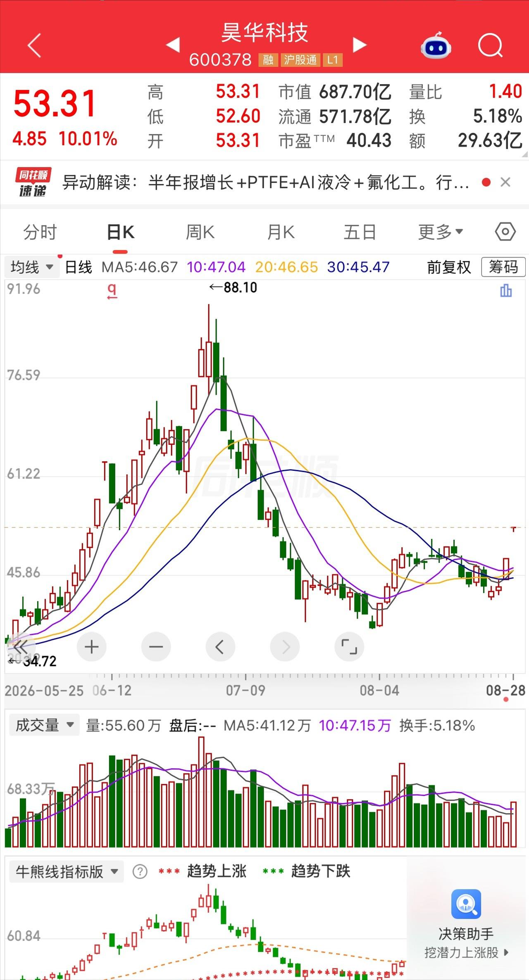Tap the 07-09 date label
Viewport: 529px width, 980px height.
coord(245,690)
